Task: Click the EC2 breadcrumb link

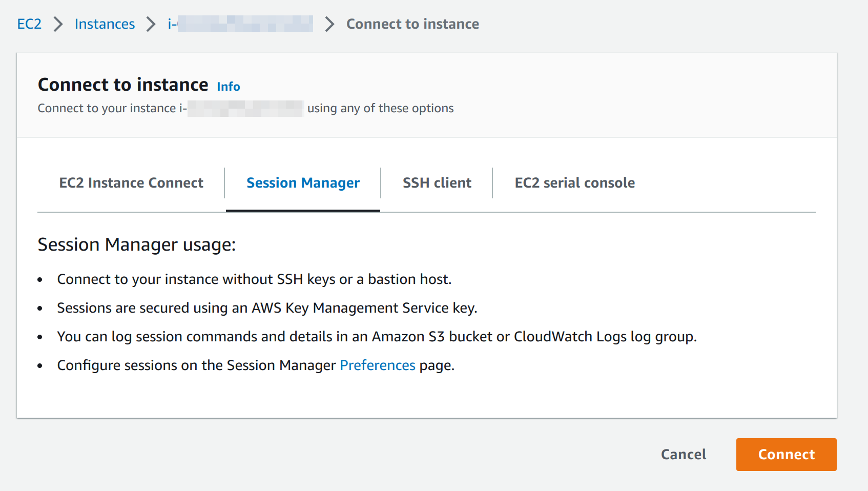Action: tap(29, 24)
